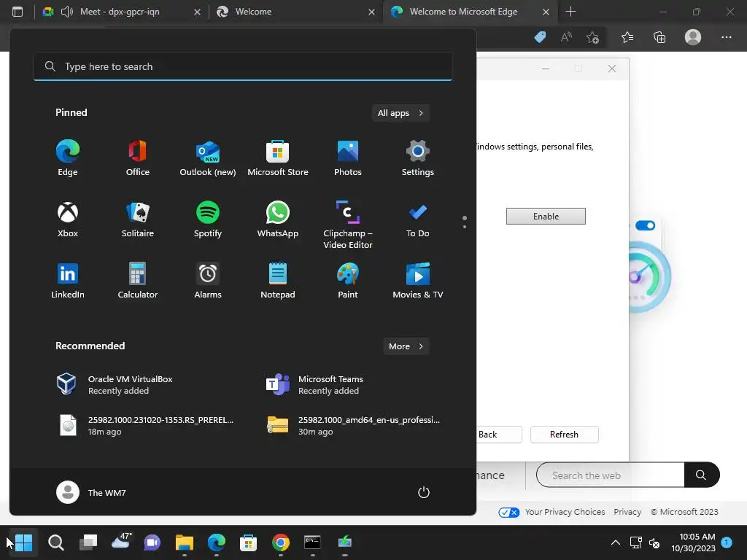Open the shopping price tag icon
The image size is (747, 560).
(540, 37)
